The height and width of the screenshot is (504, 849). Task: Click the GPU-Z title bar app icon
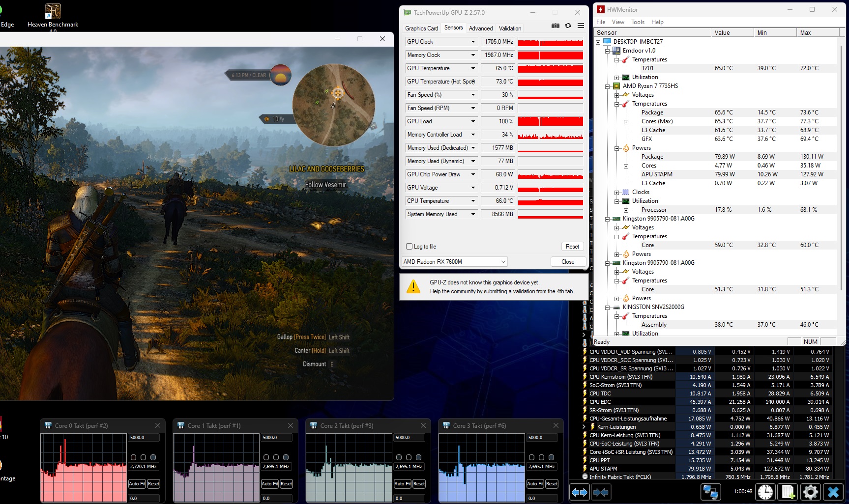(x=407, y=12)
